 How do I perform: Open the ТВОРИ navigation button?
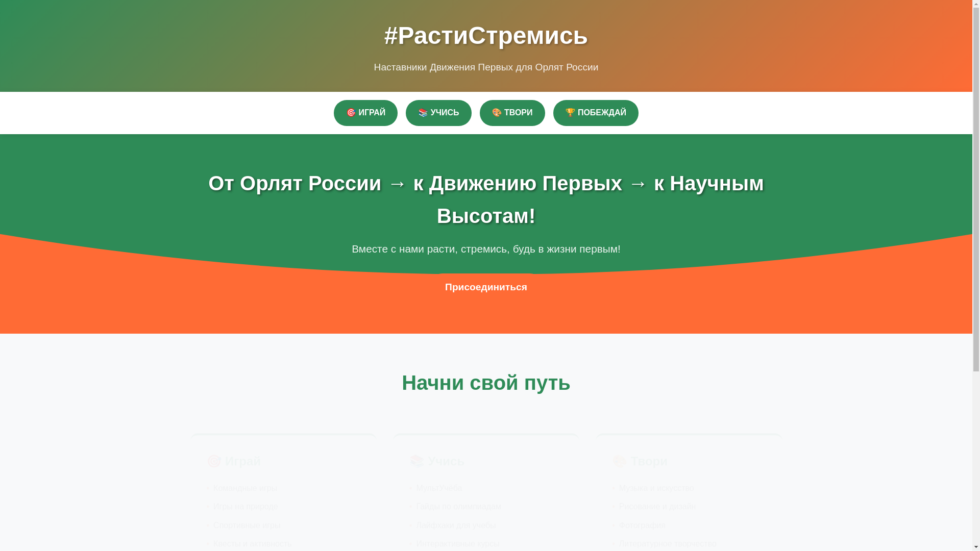(x=512, y=113)
